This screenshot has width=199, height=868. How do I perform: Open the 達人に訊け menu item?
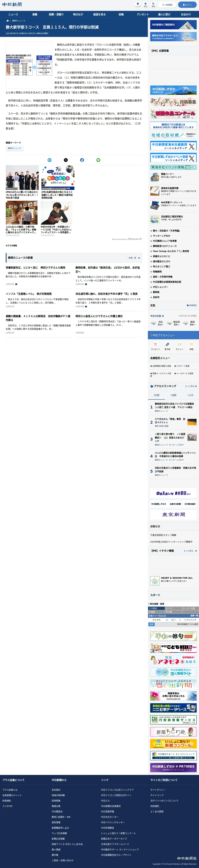click(164, 14)
